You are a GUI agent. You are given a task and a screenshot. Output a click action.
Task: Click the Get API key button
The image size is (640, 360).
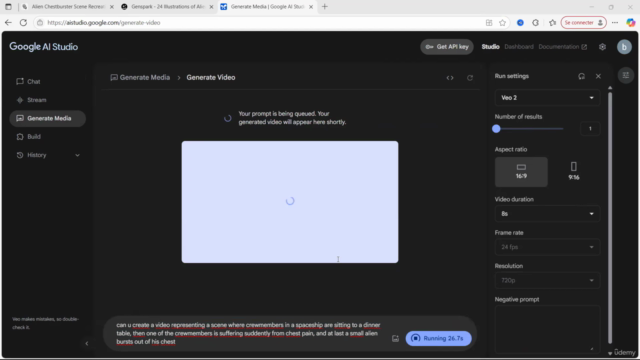(447, 47)
